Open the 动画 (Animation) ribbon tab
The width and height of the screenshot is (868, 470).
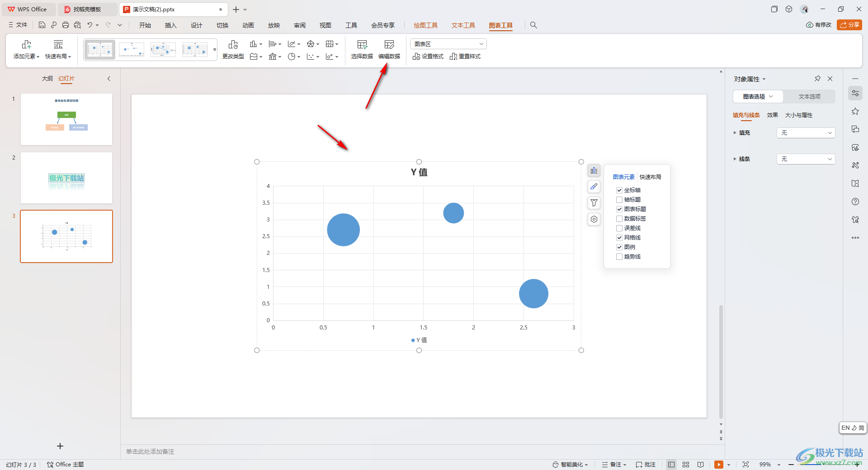point(248,25)
